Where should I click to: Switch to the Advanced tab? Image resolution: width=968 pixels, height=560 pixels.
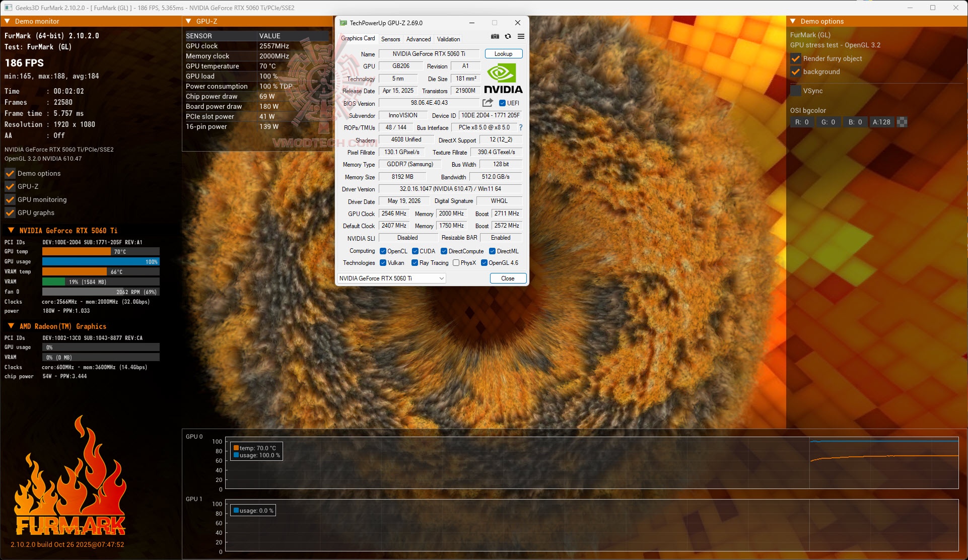pyautogui.click(x=419, y=39)
